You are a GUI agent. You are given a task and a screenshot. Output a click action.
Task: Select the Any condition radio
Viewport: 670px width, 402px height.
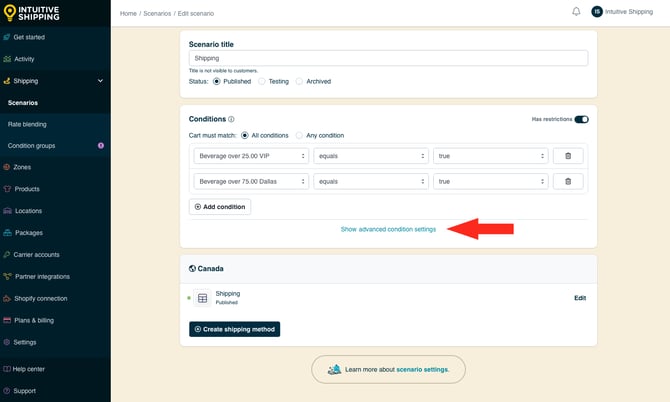point(300,135)
